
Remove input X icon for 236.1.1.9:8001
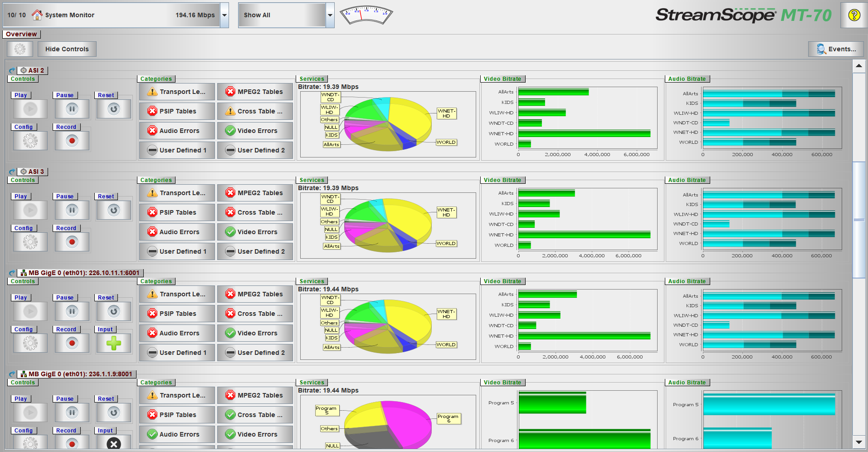[114, 443]
